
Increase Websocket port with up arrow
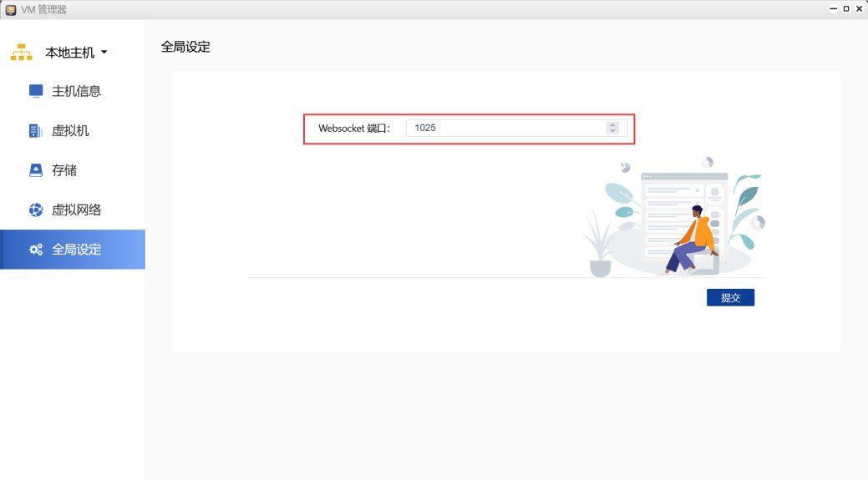[612, 125]
